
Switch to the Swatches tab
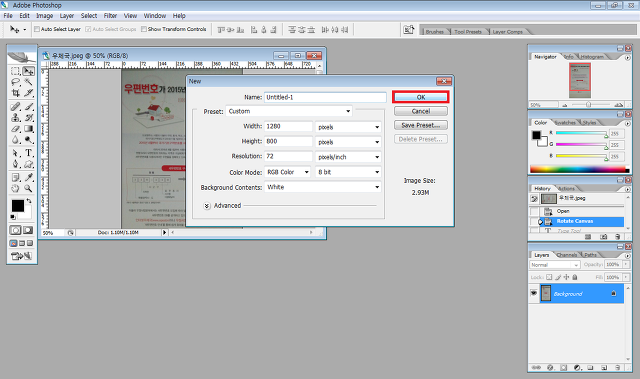click(x=565, y=122)
